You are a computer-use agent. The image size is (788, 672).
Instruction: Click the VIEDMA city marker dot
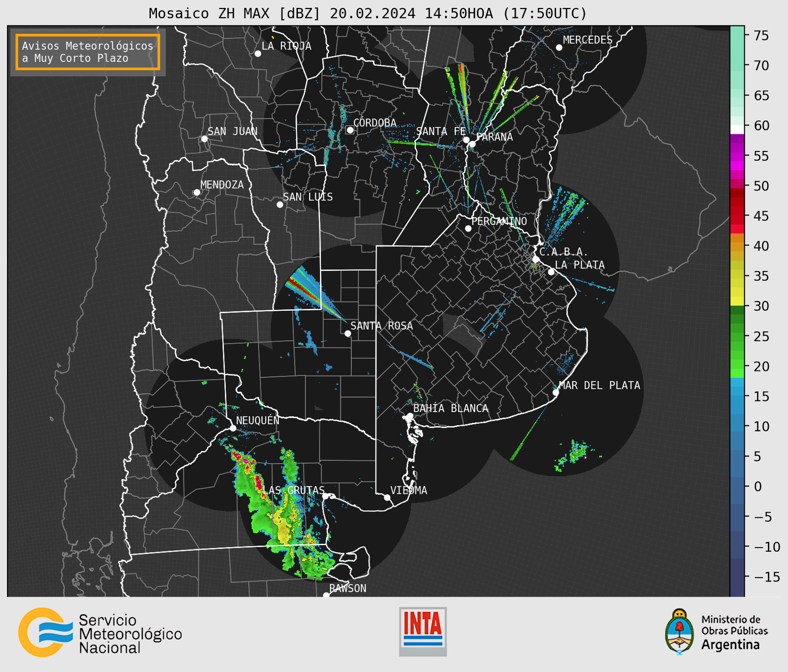tap(387, 497)
